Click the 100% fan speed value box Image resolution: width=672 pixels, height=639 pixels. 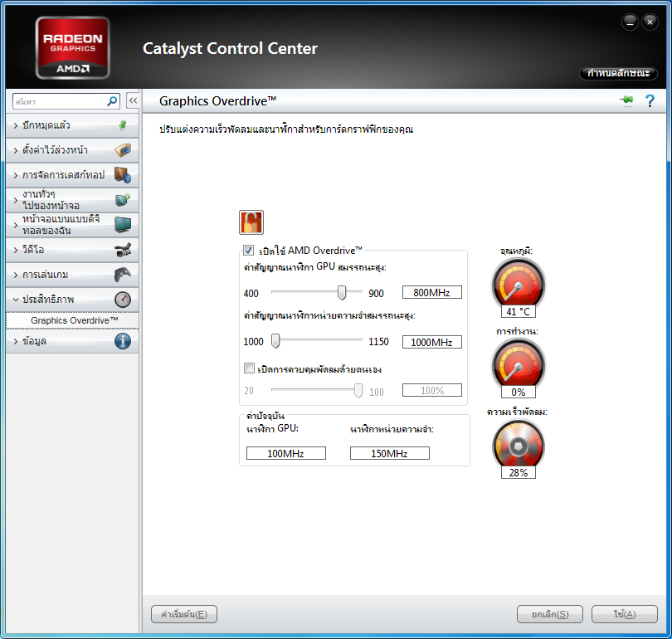(432, 390)
